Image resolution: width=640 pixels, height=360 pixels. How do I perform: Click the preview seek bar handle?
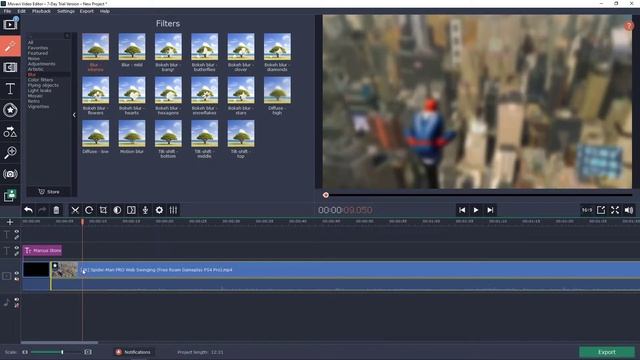click(x=326, y=195)
